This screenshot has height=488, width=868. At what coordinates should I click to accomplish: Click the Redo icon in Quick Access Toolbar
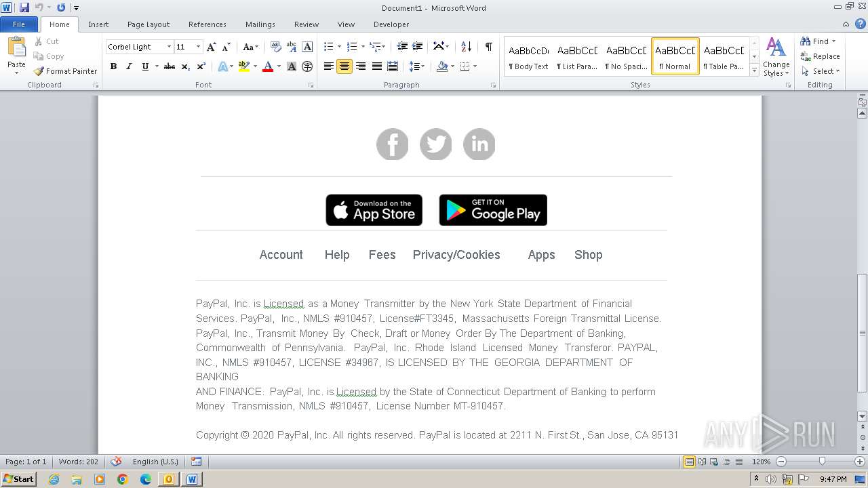point(61,7)
